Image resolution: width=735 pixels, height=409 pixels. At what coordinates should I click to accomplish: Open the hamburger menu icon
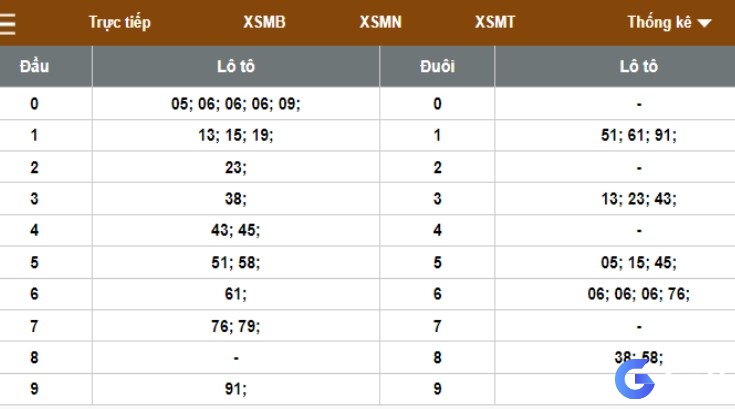pyautogui.click(x=7, y=23)
